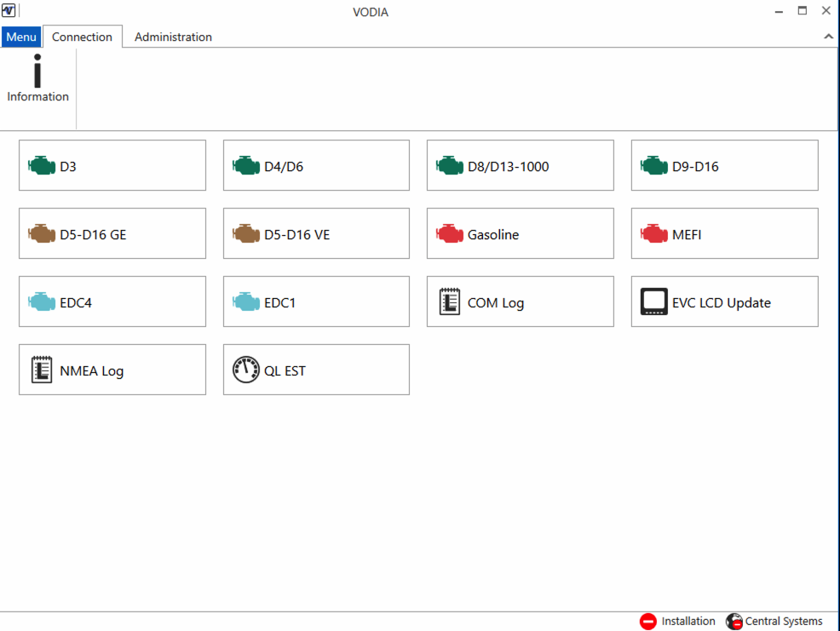This screenshot has height=631, width=840.
Task: Click the gauge icon for QL EST
Action: [246, 370]
